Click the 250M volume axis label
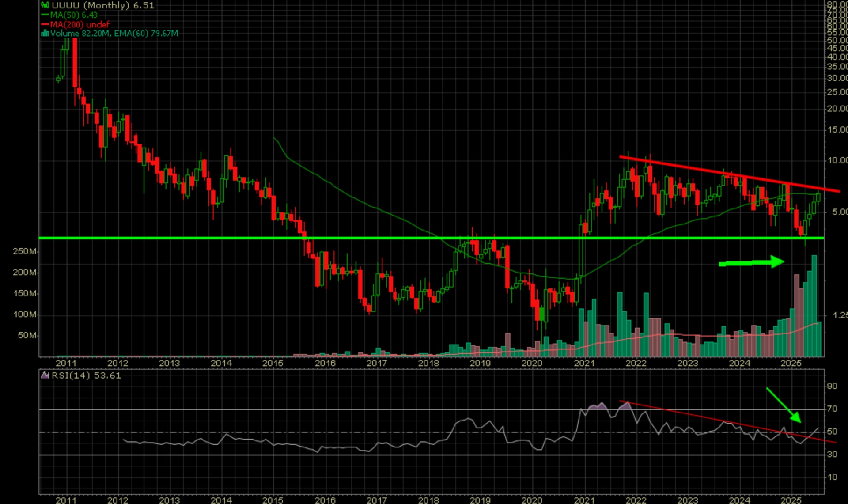 click(x=24, y=251)
